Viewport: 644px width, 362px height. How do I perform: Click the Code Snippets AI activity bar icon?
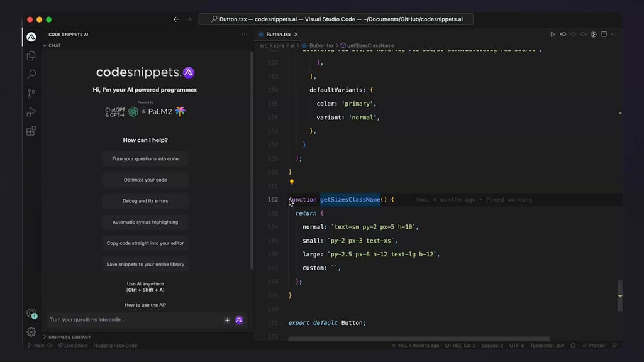[x=31, y=36]
